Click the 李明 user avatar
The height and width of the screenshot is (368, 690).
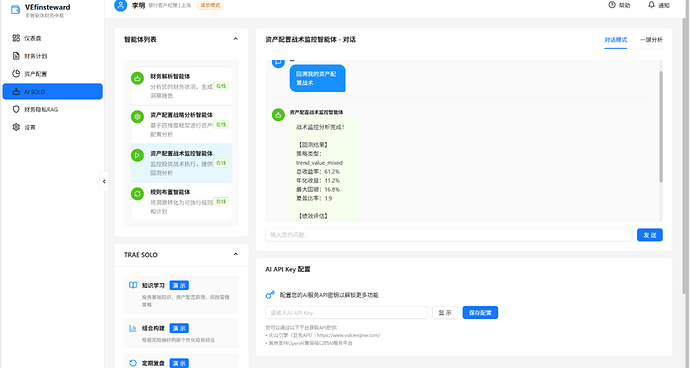click(121, 5)
